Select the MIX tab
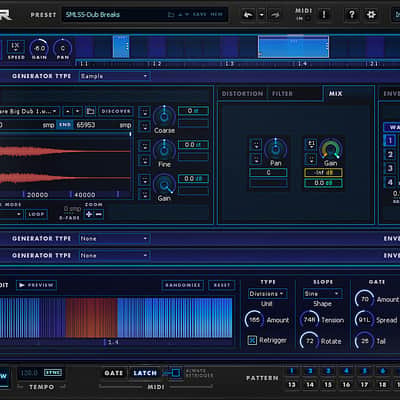Viewport: 400px width, 400px height. point(335,94)
